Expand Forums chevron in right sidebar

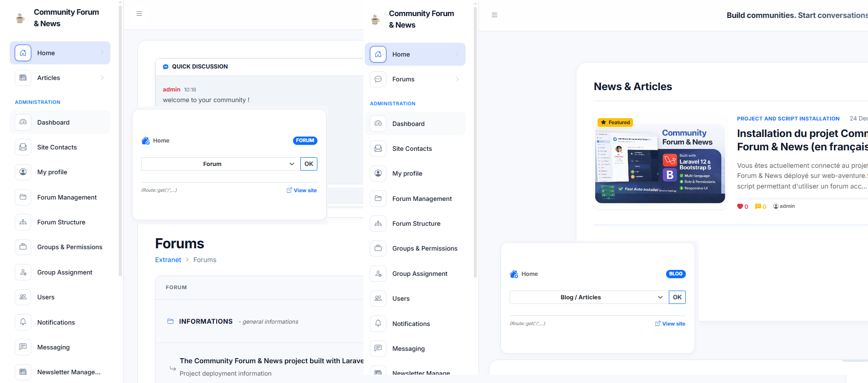(x=457, y=79)
